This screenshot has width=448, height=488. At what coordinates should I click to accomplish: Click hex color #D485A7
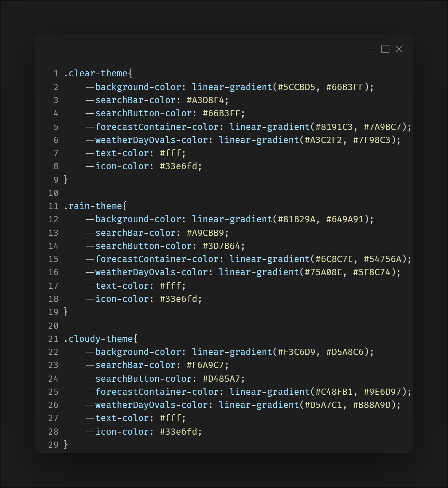221,379
